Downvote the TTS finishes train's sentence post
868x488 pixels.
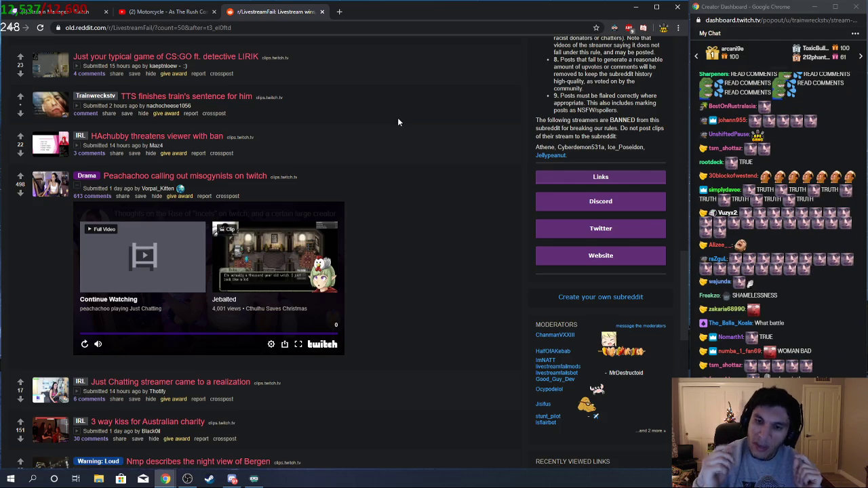pyautogui.click(x=20, y=113)
